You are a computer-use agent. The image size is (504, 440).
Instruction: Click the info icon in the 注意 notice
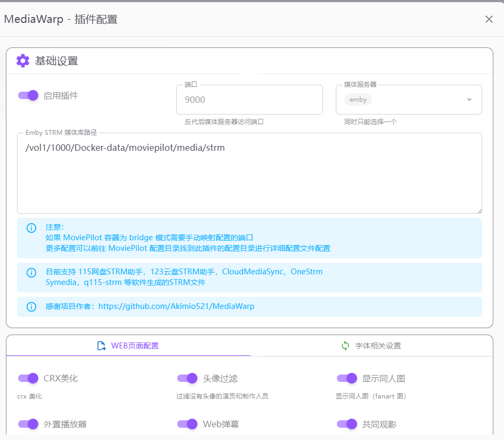click(x=31, y=228)
